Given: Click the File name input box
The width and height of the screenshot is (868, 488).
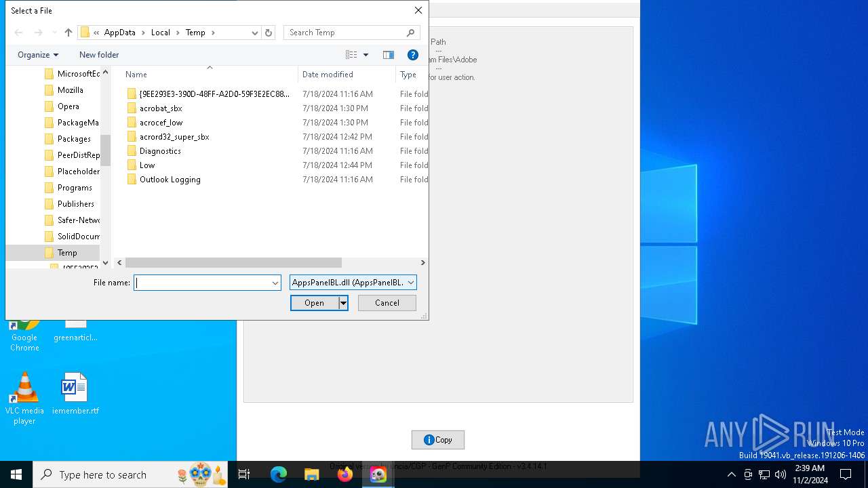Looking at the screenshot, I should pos(202,283).
